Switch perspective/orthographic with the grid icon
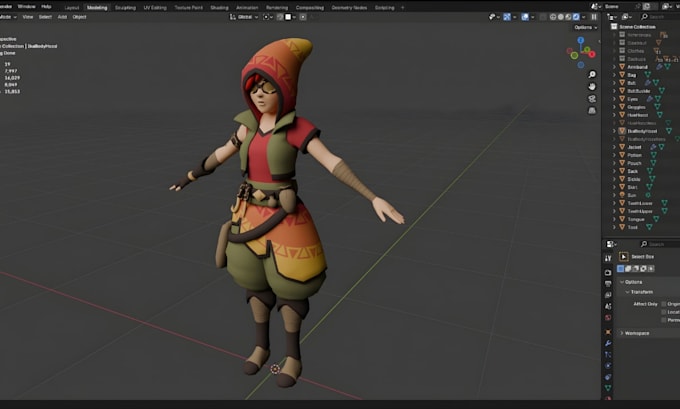Image resolution: width=680 pixels, height=409 pixels. pos(592,111)
